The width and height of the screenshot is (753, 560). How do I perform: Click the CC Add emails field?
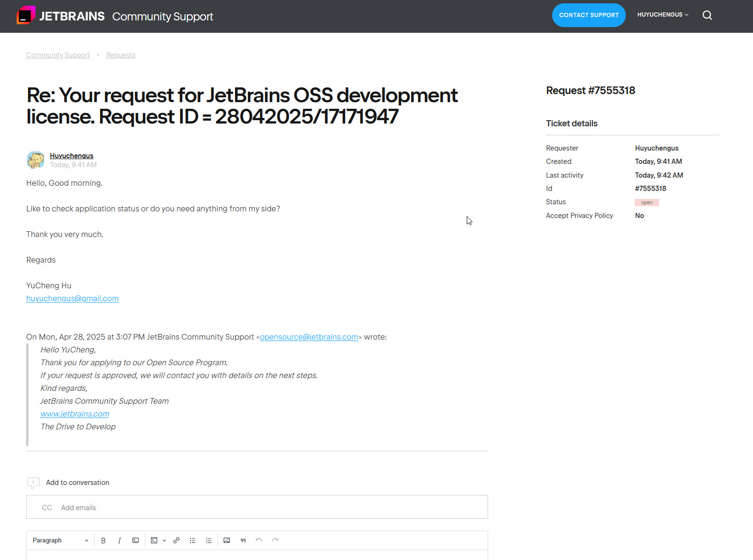[x=257, y=507]
